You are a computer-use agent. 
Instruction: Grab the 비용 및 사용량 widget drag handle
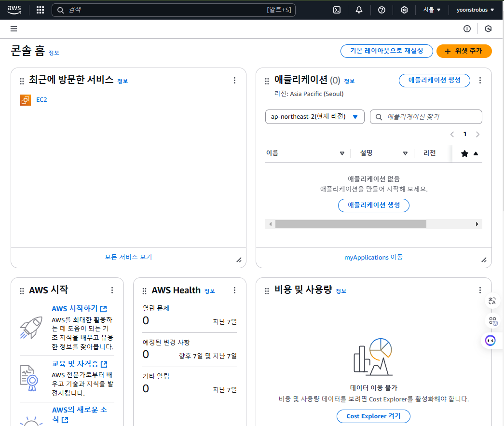(x=267, y=291)
